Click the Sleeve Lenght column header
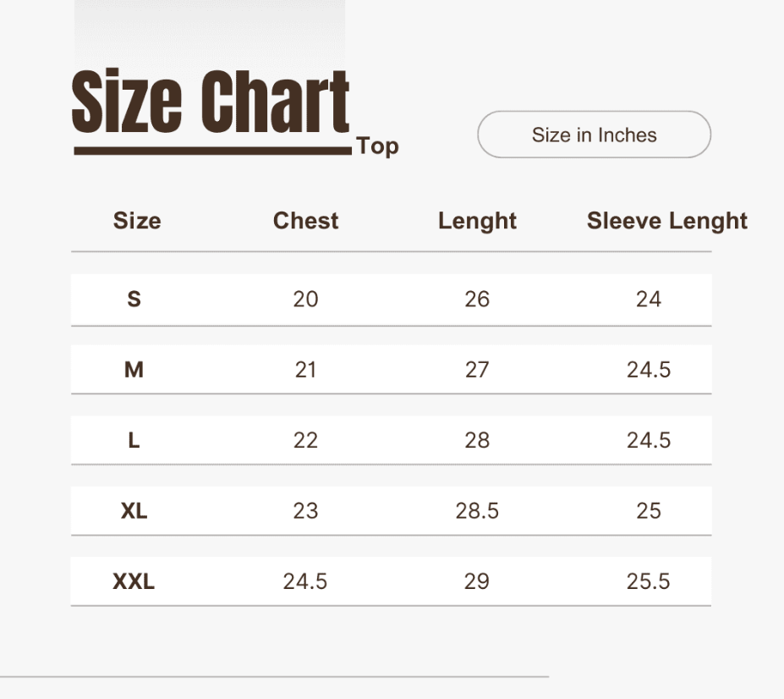 coord(666,222)
